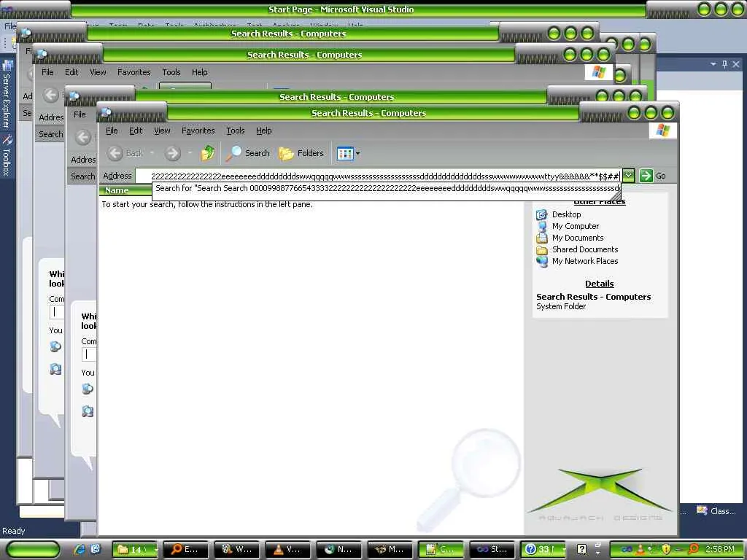Click the Up folder icon in the toolbar
Viewport: 747px width, 560px height.
pos(207,153)
